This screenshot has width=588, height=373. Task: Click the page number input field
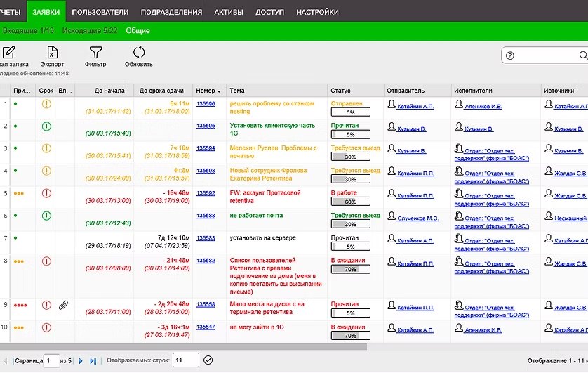tap(51, 360)
